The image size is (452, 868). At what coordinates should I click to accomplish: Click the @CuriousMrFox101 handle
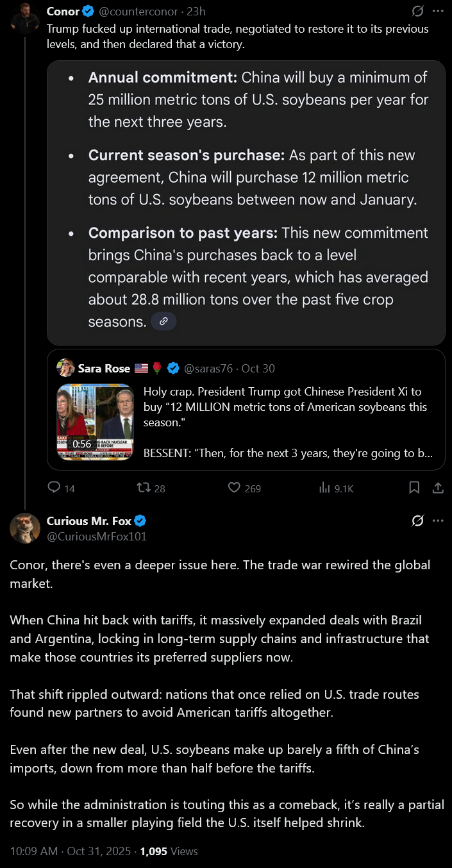pos(97,537)
